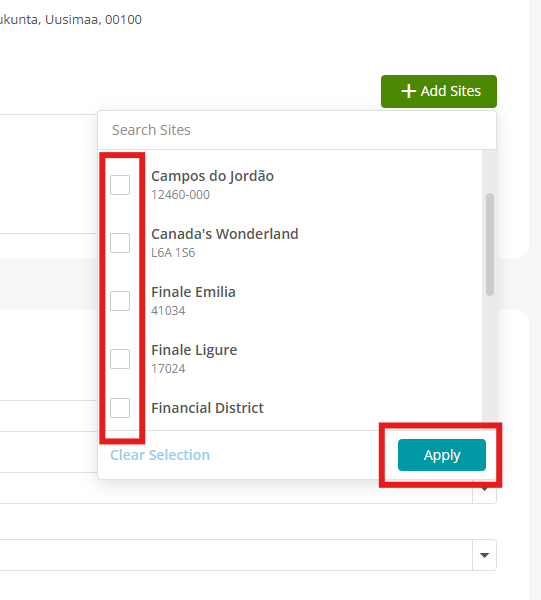The image size is (541, 600).
Task: Pick the Finale Emilia site label
Action: (x=193, y=292)
